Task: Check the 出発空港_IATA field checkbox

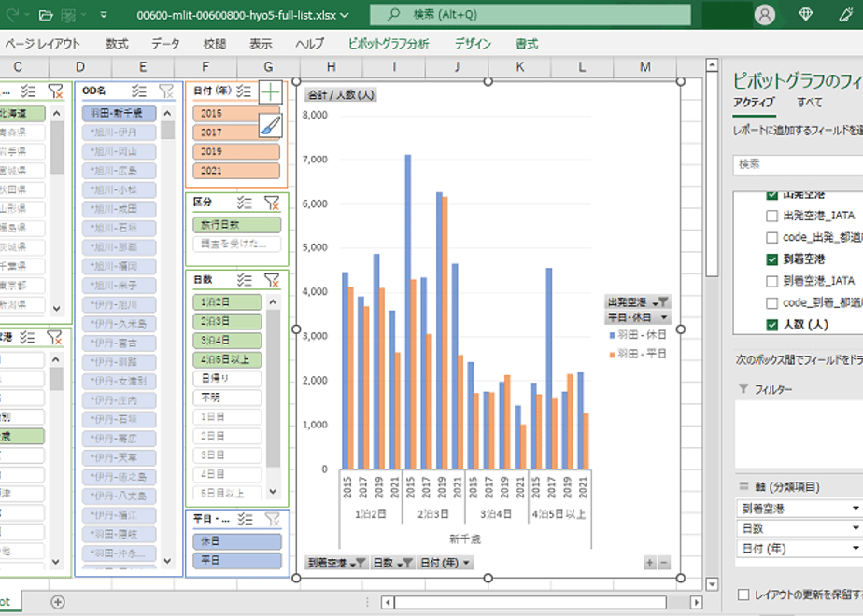Action: tap(772, 216)
